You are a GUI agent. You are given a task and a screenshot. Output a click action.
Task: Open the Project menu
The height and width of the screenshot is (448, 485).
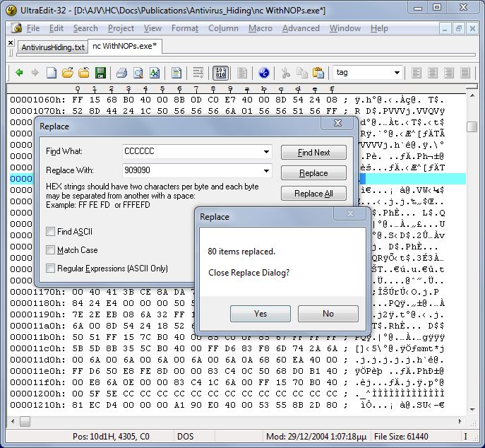point(121,28)
